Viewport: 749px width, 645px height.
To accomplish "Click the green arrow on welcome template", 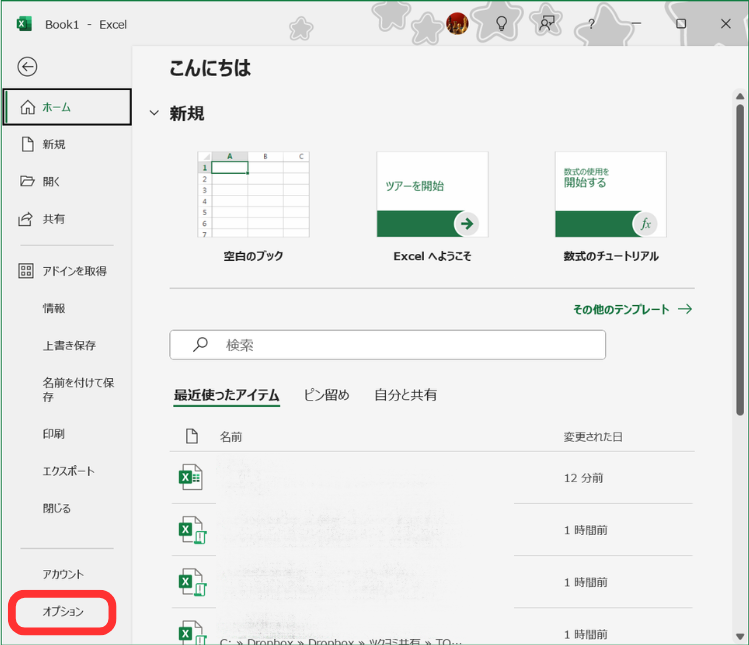I will pos(467,224).
